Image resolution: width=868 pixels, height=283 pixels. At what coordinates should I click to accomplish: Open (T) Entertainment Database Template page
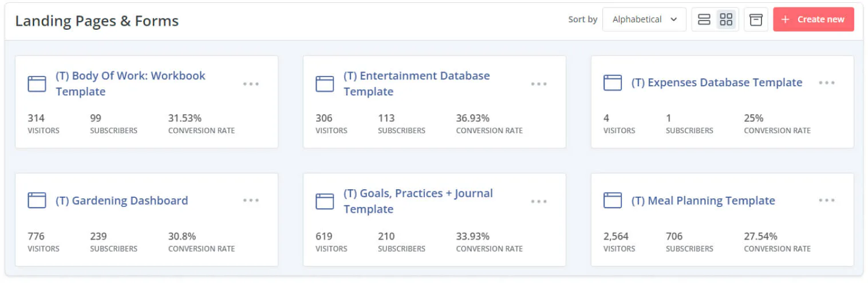coord(417,83)
